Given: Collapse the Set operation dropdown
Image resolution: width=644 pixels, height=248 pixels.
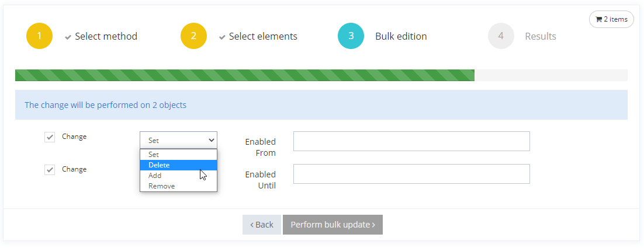Looking at the screenshot, I should [x=178, y=140].
